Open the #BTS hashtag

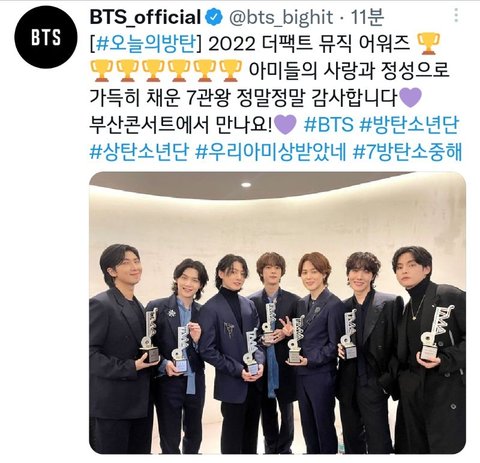pos(329,125)
